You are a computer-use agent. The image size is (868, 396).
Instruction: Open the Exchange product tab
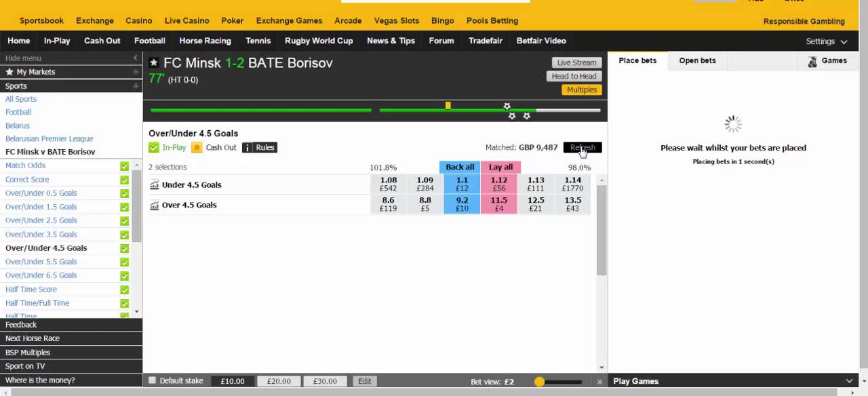[95, 20]
